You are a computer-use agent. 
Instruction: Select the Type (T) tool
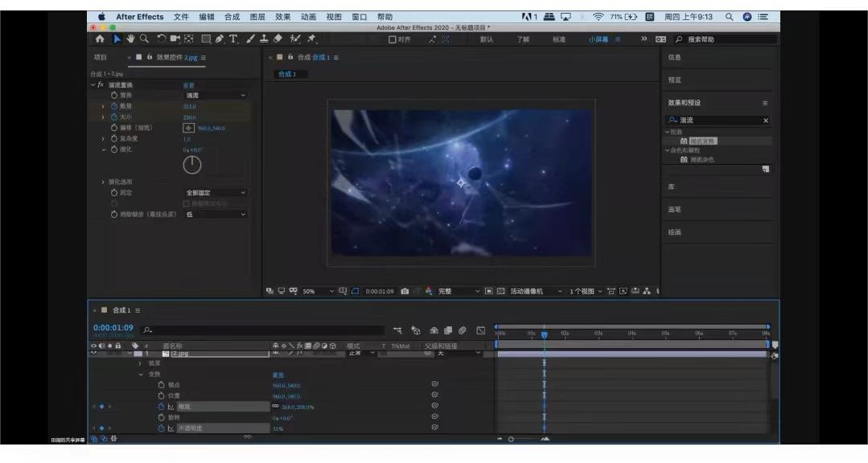coord(233,39)
